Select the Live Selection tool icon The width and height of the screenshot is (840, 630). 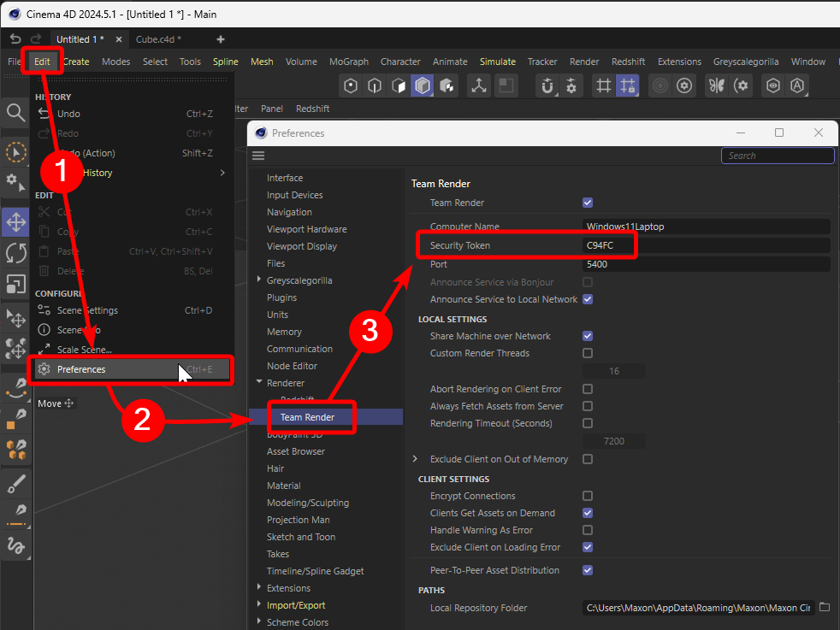pos(15,152)
